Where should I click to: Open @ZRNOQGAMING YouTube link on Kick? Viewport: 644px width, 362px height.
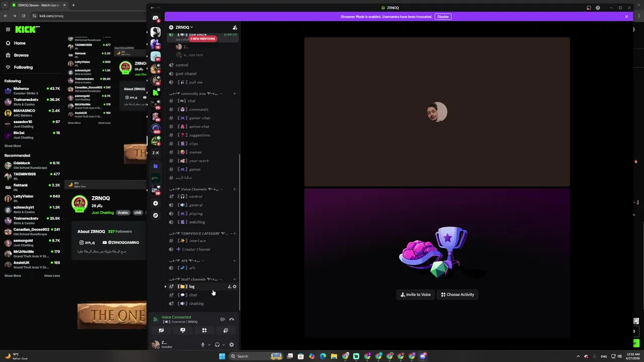(x=121, y=242)
